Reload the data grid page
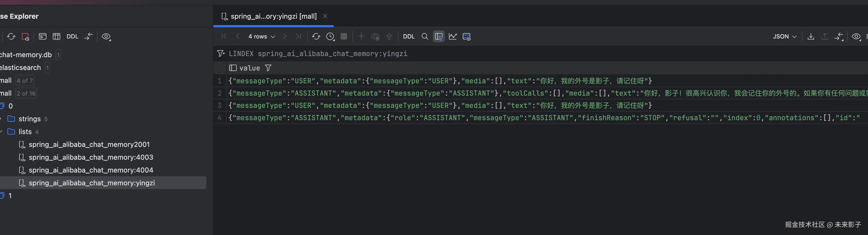Viewport: 868px width, 235px height. coord(316,37)
